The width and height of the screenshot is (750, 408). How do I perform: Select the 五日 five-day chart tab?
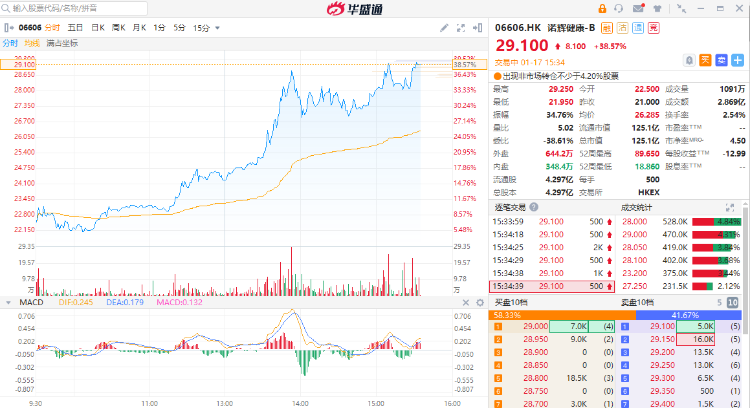(75, 28)
